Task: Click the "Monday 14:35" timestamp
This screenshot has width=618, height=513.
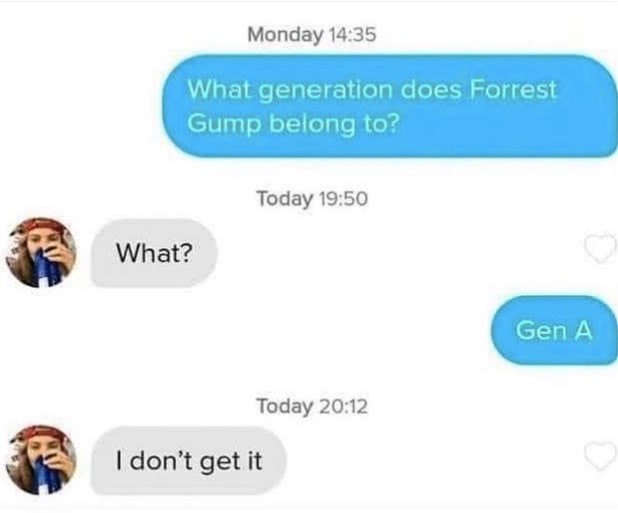Action: 312,34
